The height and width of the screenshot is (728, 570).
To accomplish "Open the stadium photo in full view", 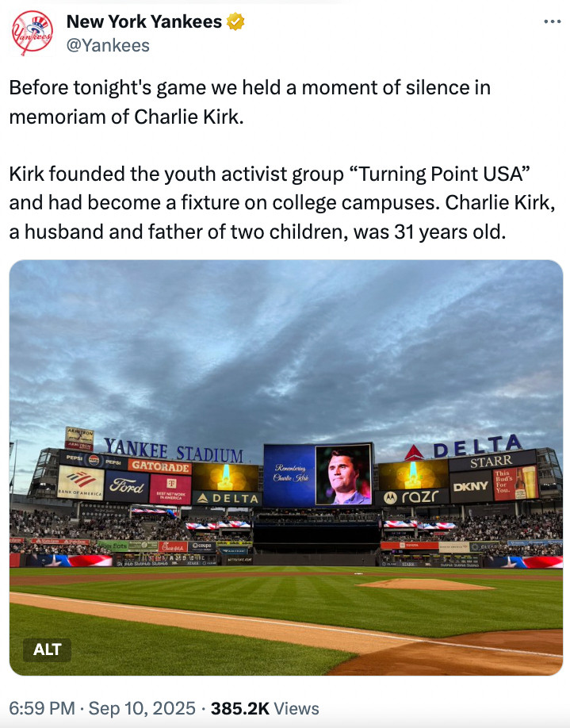I will [x=286, y=468].
